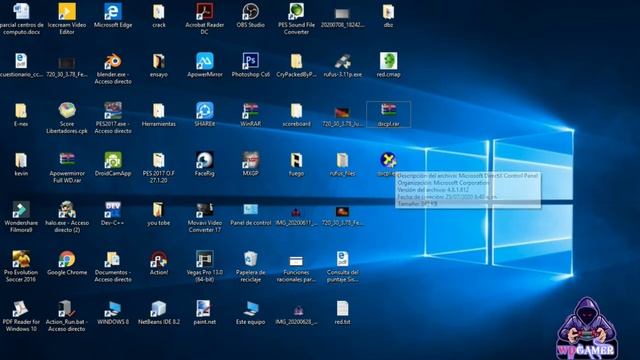This screenshot has height=360, width=640.
Task: Select Score Libertadores.cpk file
Action: coord(67,118)
